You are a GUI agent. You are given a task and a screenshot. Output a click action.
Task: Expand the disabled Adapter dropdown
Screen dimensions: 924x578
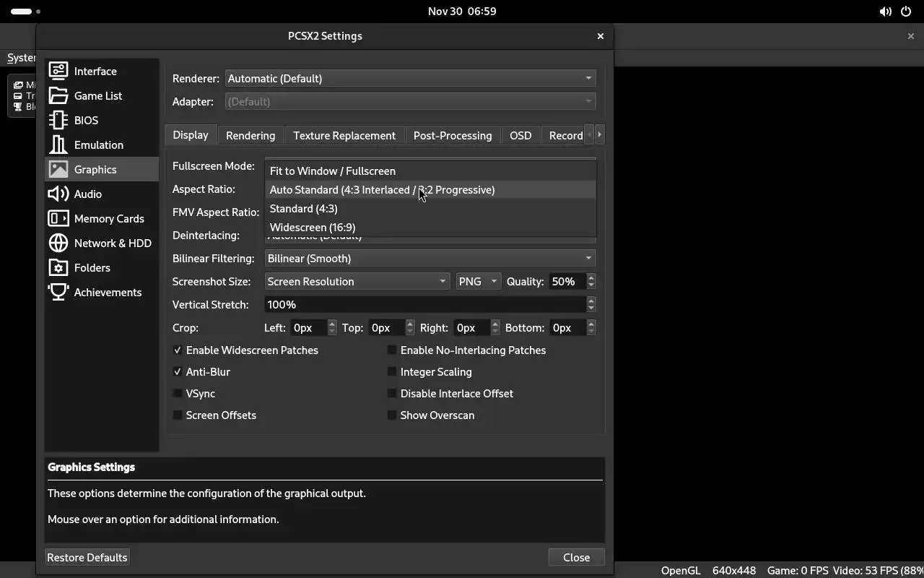[410, 101]
